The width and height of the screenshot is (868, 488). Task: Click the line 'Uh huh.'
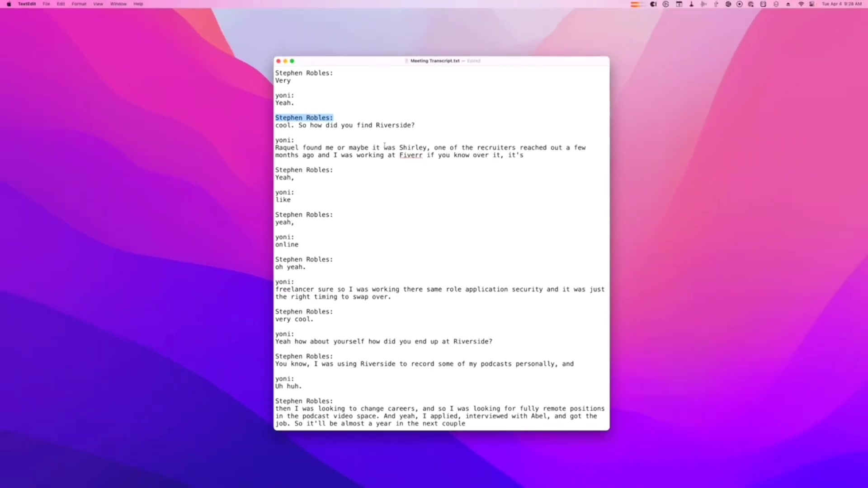tap(288, 386)
